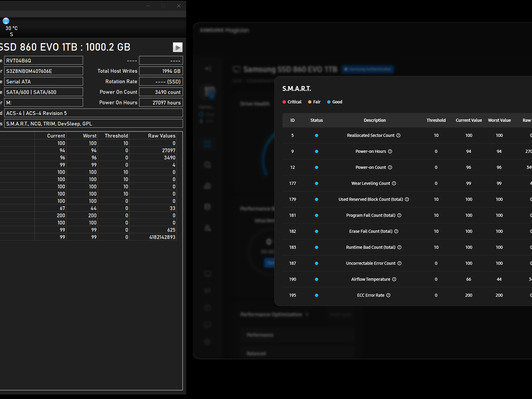
Task: Click status indicator in Power-on Count row
Action: coord(316,167)
